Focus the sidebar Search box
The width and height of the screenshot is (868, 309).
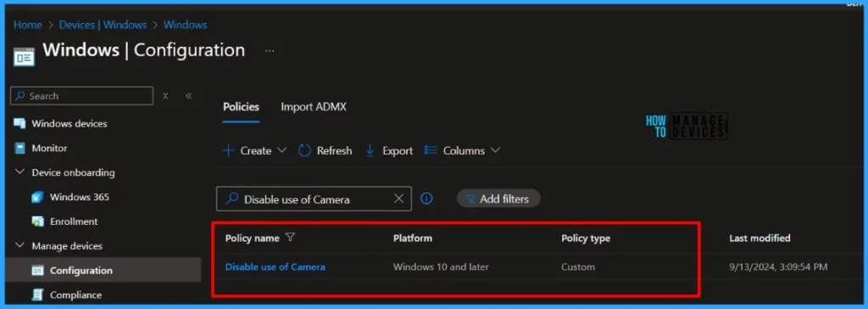(82, 96)
